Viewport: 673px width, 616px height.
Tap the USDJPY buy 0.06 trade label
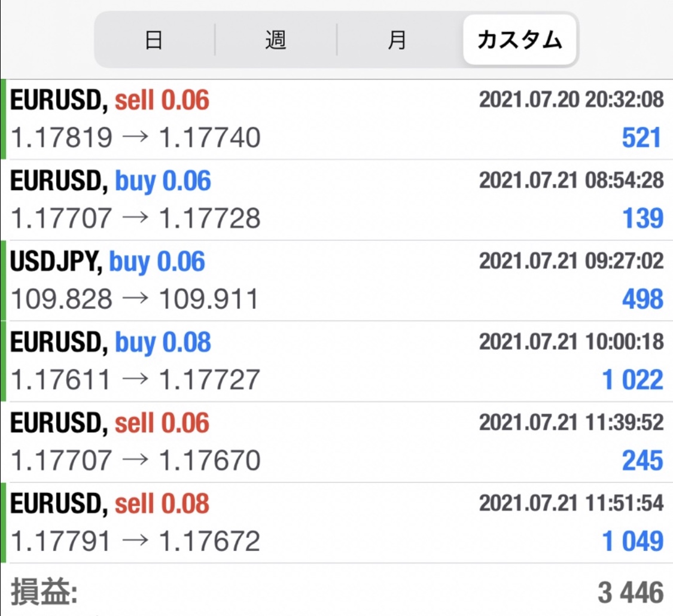pos(108,262)
